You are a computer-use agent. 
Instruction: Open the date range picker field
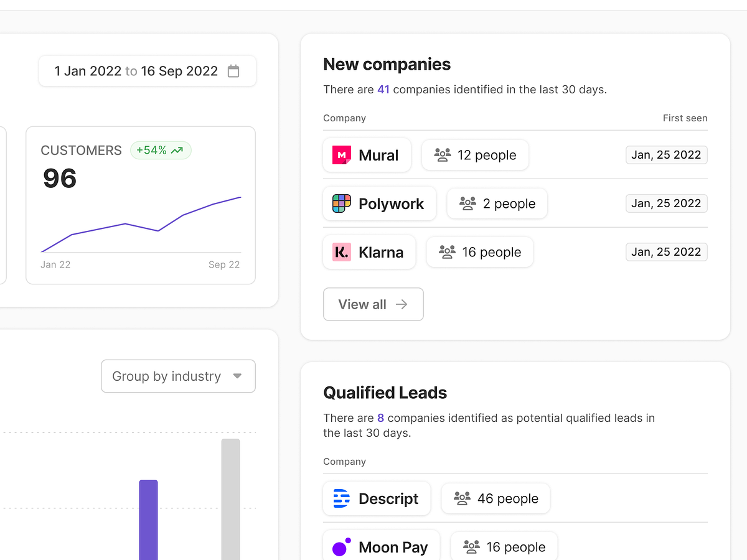(x=148, y=71)
